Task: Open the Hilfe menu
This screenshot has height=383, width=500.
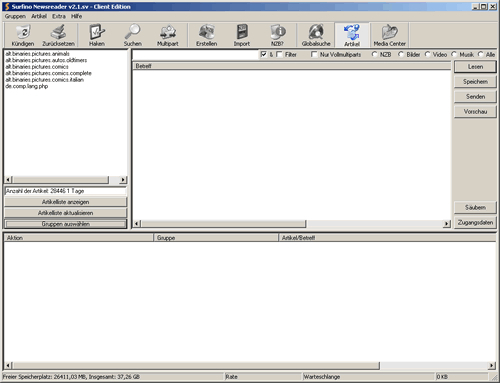Action: (76, 16)
